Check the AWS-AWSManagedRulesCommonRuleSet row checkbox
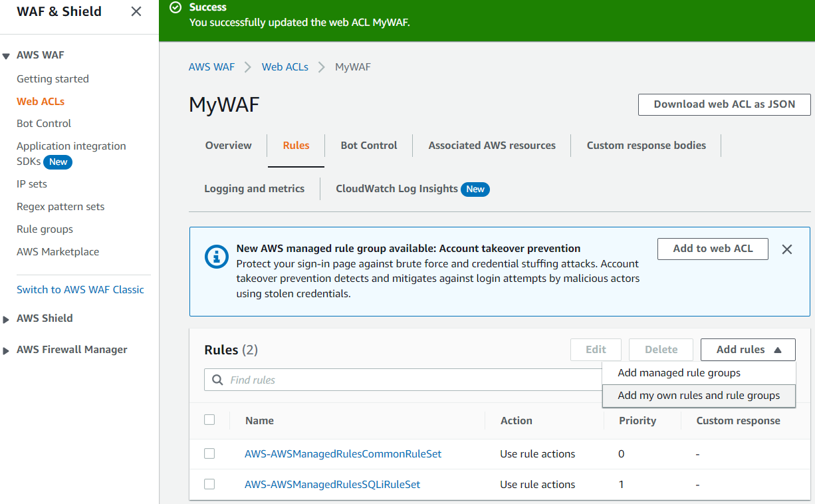Viewport: 815px width, 504px height. point(209,453)
